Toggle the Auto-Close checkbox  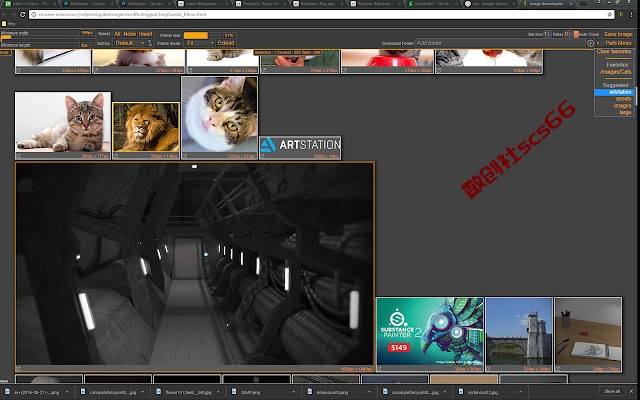tap(576, 34)
